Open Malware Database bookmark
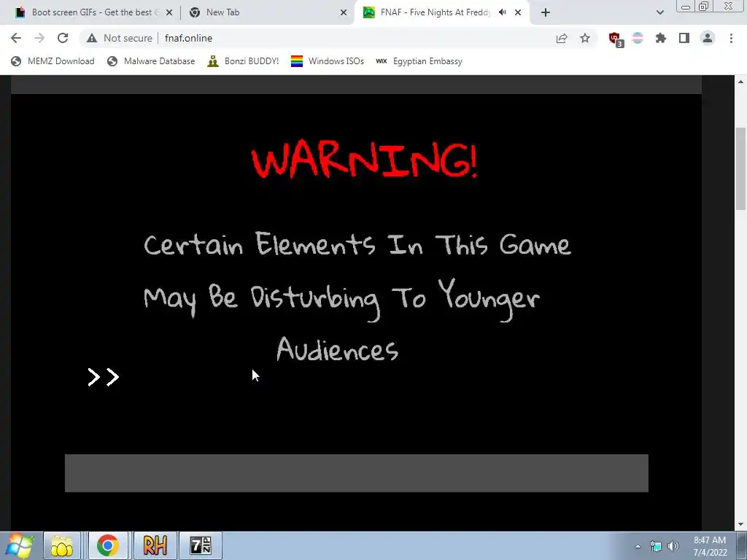The image size is (747, 560). (151, 61)
